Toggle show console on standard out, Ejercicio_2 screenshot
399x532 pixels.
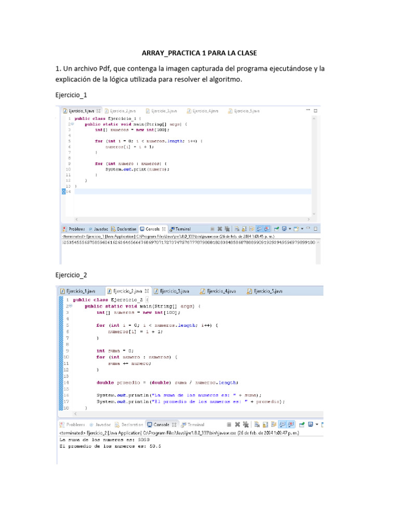pos(282,424)
